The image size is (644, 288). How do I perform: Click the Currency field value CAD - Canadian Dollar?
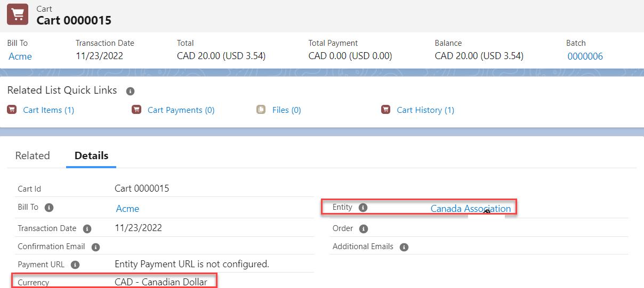160,282
